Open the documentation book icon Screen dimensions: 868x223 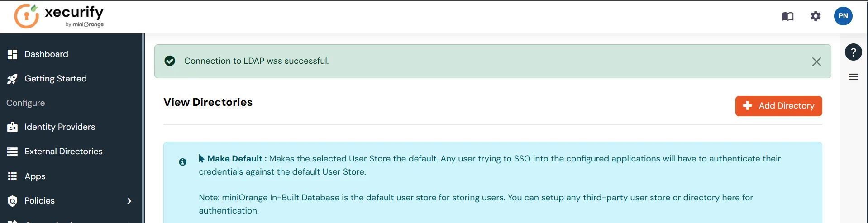tap(787, 17)
